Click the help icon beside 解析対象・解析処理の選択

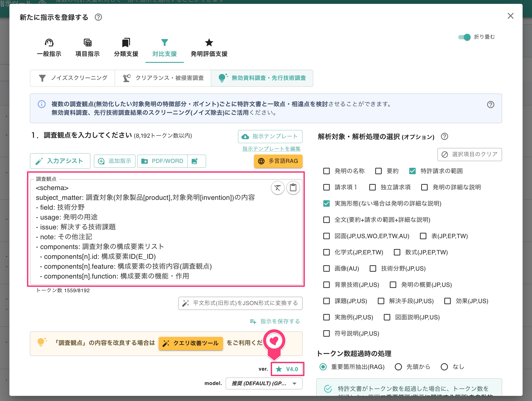coord(444,137)
